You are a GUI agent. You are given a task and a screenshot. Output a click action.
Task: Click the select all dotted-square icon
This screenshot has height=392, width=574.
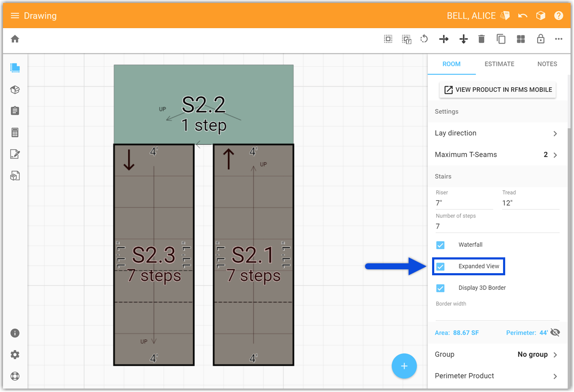point(388,39)
